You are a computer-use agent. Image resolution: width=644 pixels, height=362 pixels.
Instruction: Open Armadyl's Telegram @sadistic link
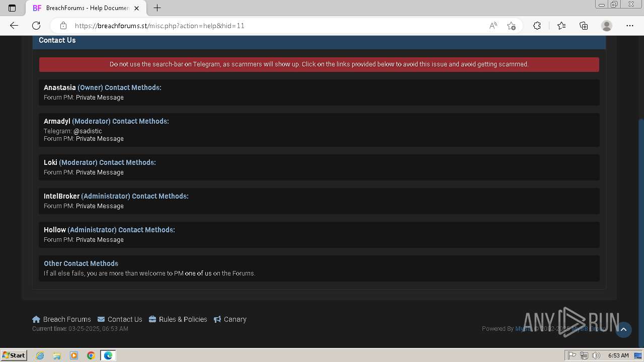click(88, 131)
